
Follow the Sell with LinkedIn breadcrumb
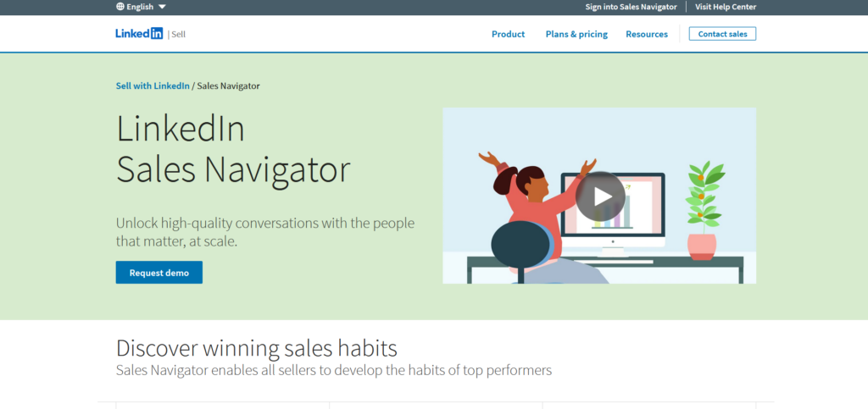[x=153, y=86]
